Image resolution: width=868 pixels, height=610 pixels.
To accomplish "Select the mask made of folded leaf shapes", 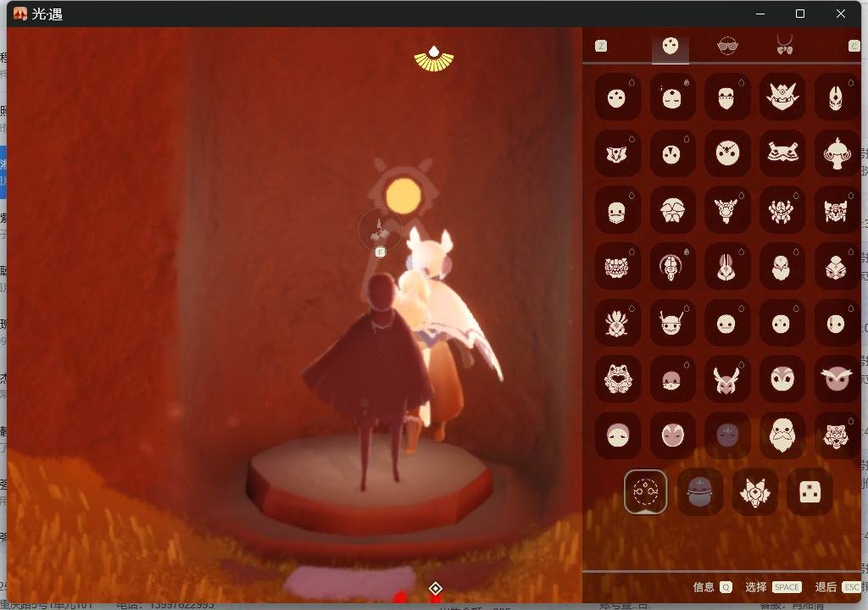I will [671, 210].
